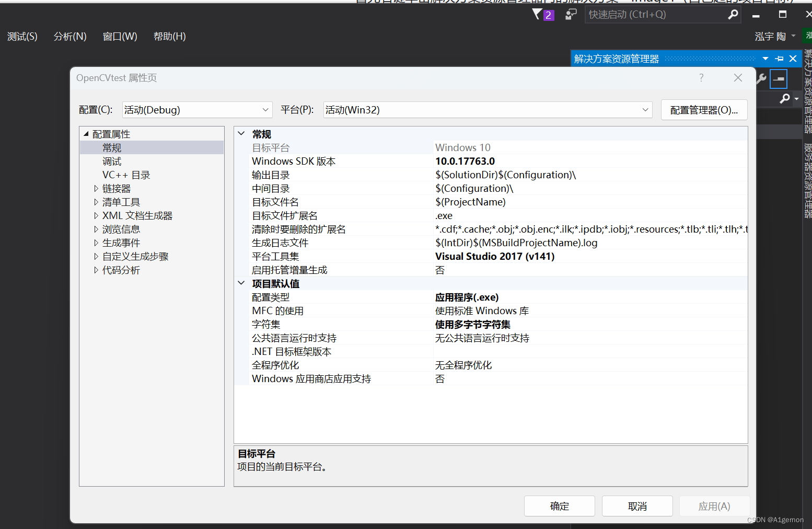Expand the 清单工具 tree node
812x529 pixels.
96,202
